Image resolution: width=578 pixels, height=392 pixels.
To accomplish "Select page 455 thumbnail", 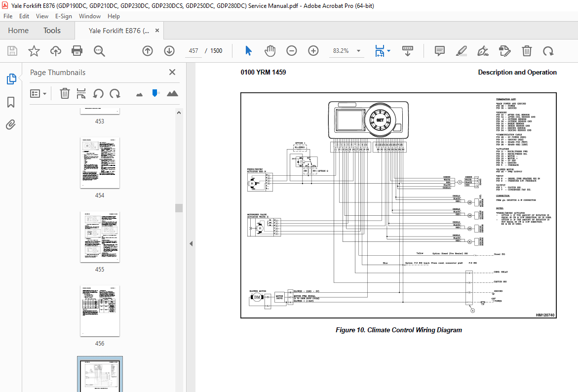I will (x=100, y=237).
